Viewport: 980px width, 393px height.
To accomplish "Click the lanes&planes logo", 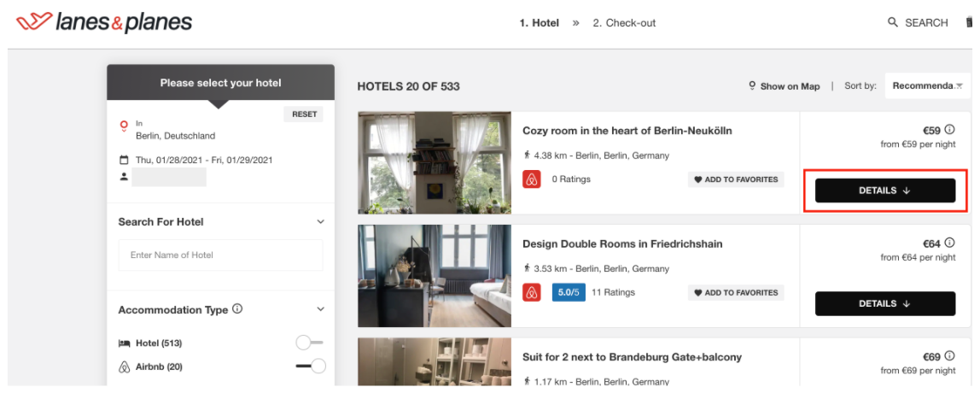I will click(104, 22).
